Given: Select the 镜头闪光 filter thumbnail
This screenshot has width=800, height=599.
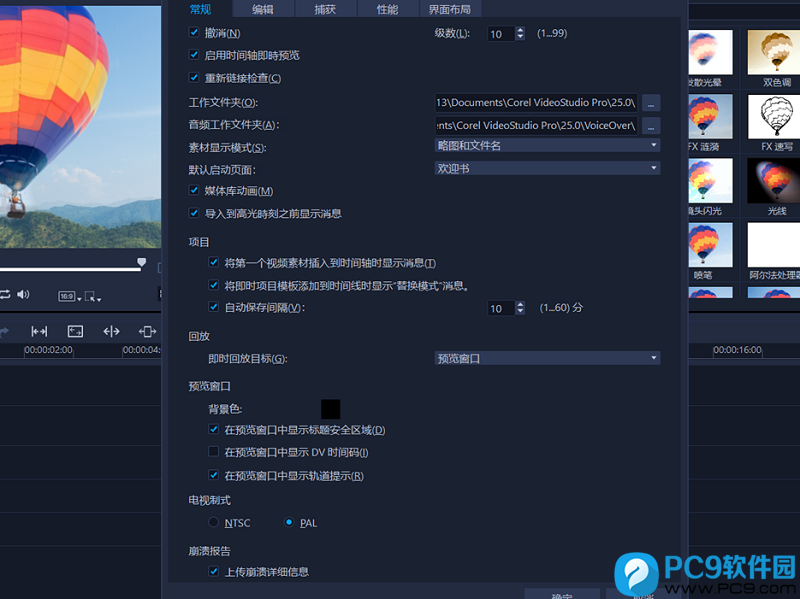Looking at the screenshot, I should 710,181.
